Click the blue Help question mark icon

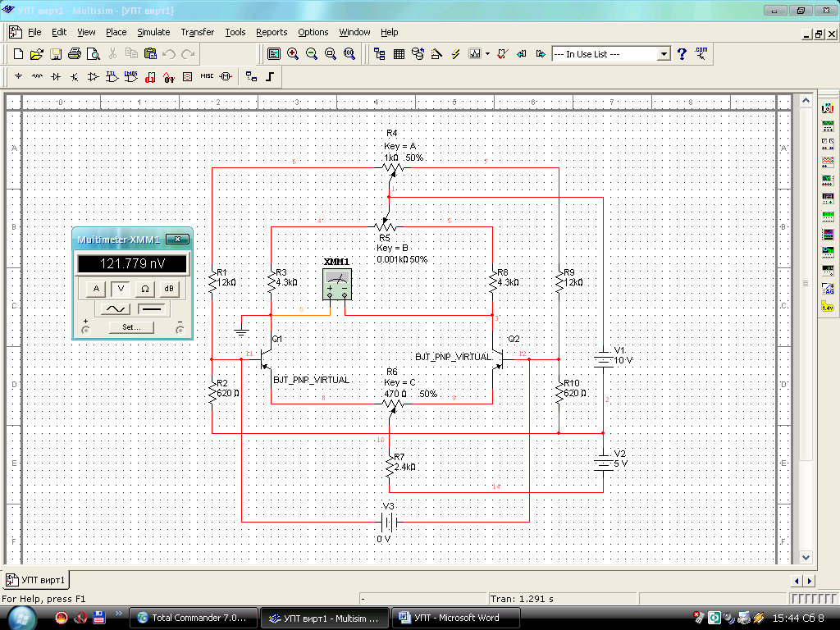tap(682, 54)
